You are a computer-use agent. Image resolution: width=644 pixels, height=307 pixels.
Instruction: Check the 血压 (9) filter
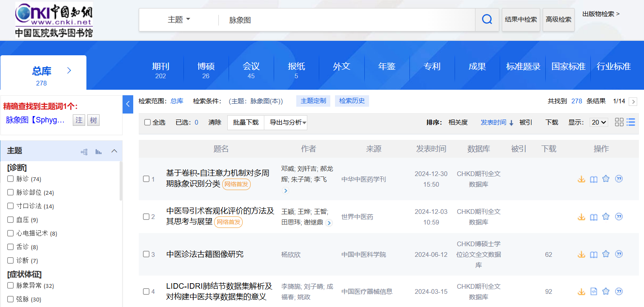(x=10, y=219)
